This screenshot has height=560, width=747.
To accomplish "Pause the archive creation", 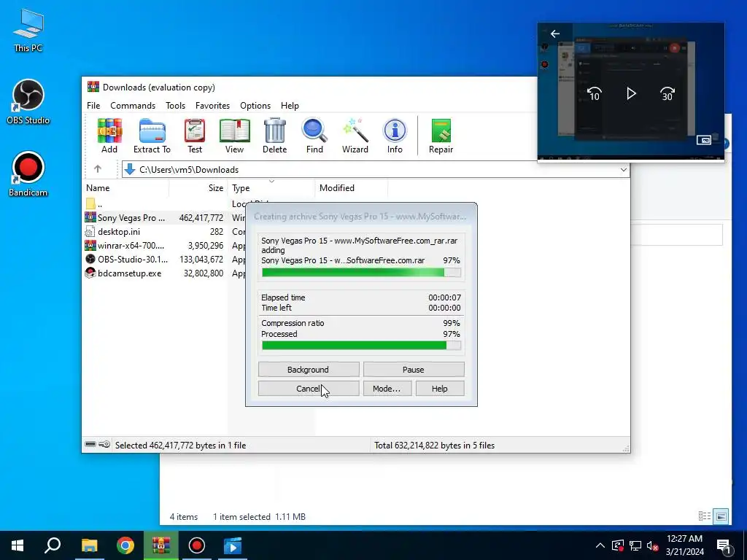I will tap(414, 370).
